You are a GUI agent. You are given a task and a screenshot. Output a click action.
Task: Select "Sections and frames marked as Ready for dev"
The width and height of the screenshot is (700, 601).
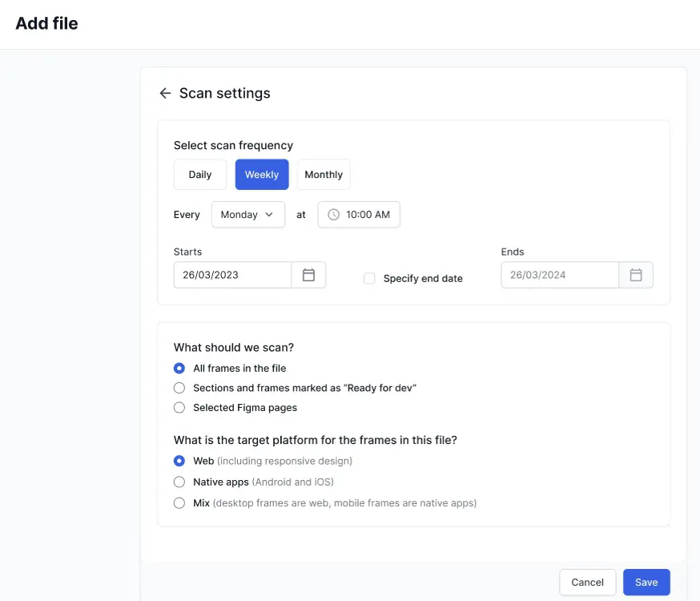pyautogui.click(x=179, y=387)
